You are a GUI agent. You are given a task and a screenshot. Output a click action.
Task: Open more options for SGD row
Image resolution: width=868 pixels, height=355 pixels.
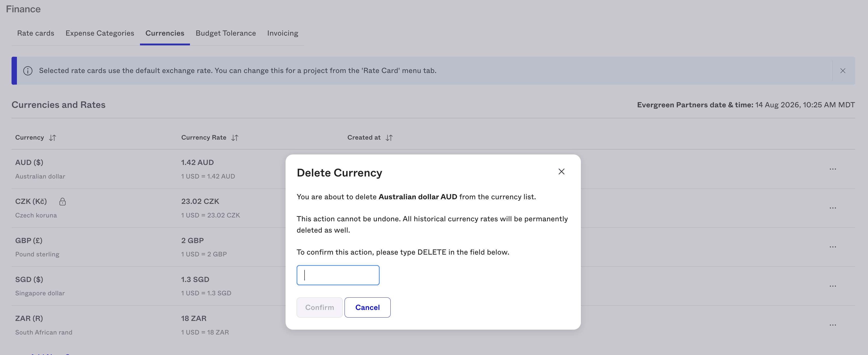833,286
